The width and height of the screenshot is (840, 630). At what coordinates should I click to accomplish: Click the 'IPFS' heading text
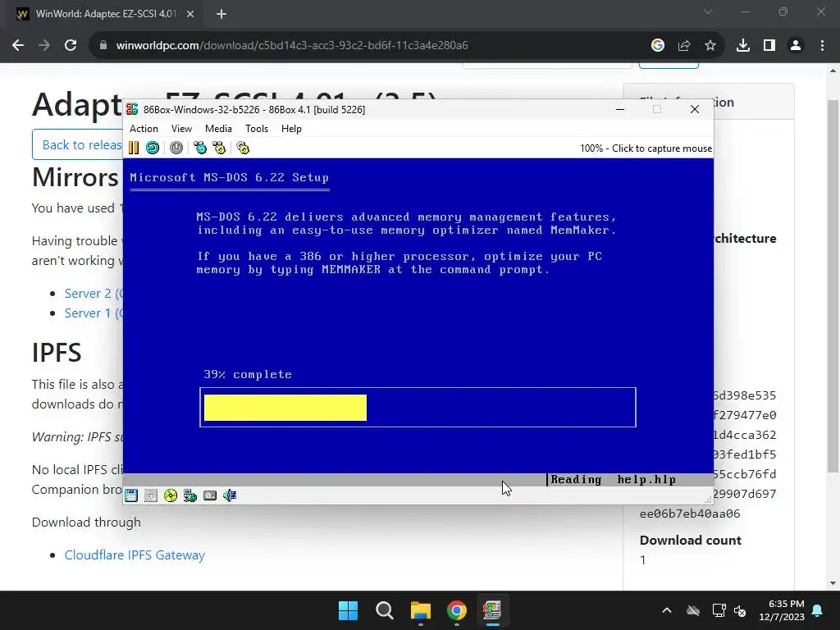coord(57,353)
